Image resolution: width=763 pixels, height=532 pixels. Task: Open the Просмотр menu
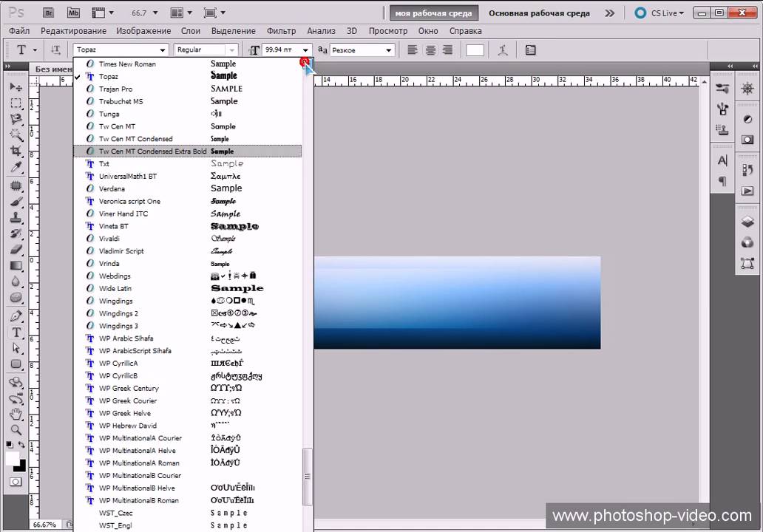pos(388,31)
